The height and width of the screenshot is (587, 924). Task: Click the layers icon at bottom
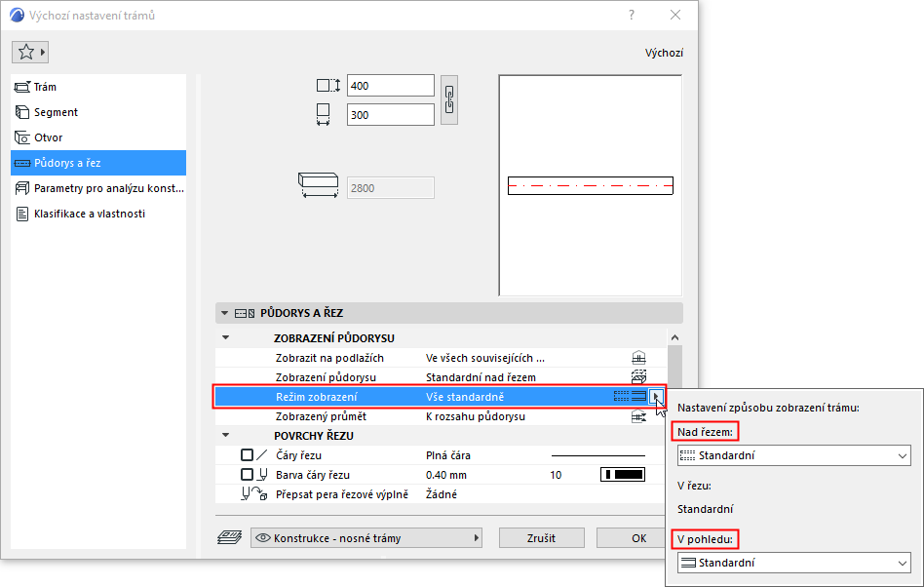pyautogui.click(x=230, y=537)
